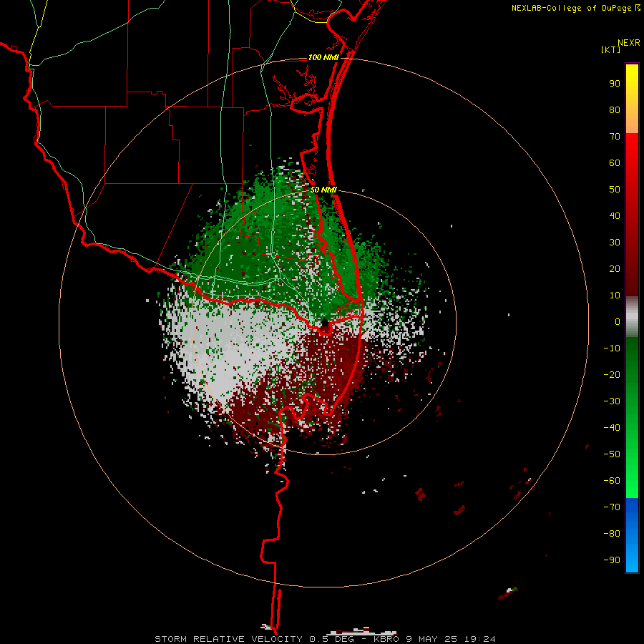This screenshot has width=644, height=644.
Task: Click the gray zero-velocity segment of color bar
Action: pos(632,316)
